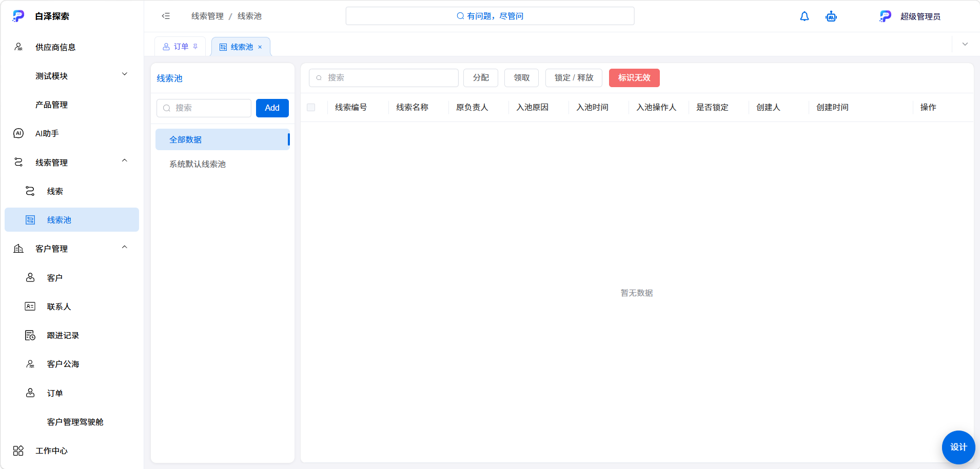Viewport: 980px width, 469px height.
Task: Click the 客户 person icon
Action: coord(30,277)
